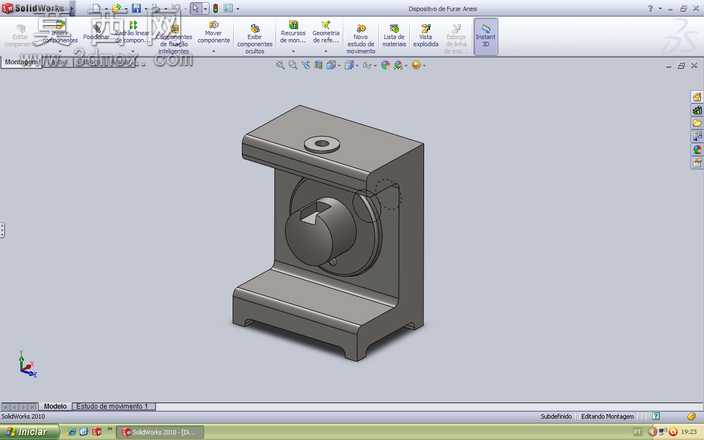Expand View settings dropdown arrow
This screenshot has height=440, width=704.
point(424,66)
